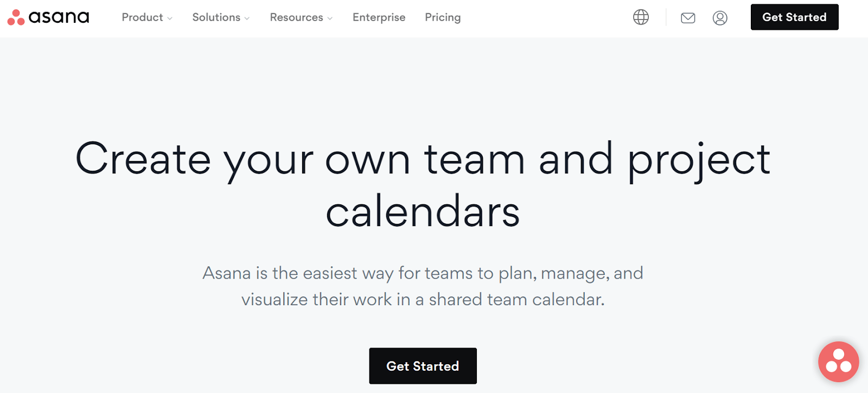Expand the chevron beside Product
Viewport: 868px width, 393px height.
click(170, 18)
